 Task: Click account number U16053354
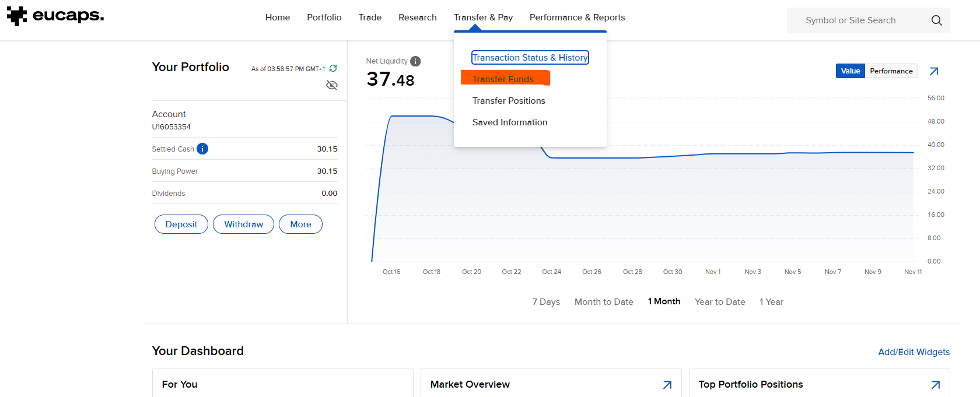pyautogui.click(x=171, y=127)
